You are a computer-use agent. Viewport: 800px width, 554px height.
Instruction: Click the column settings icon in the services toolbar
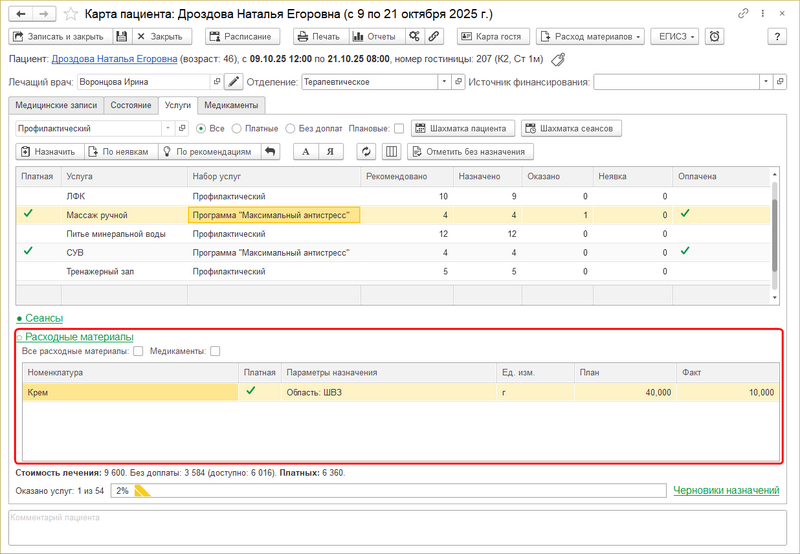[391, 151]
